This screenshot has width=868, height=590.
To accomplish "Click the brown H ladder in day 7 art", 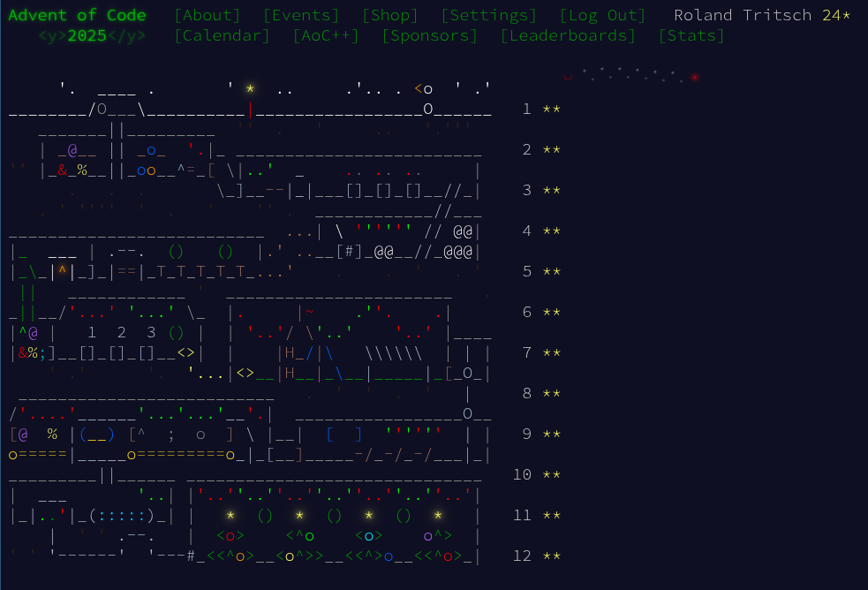I will (x=290, y=362).
